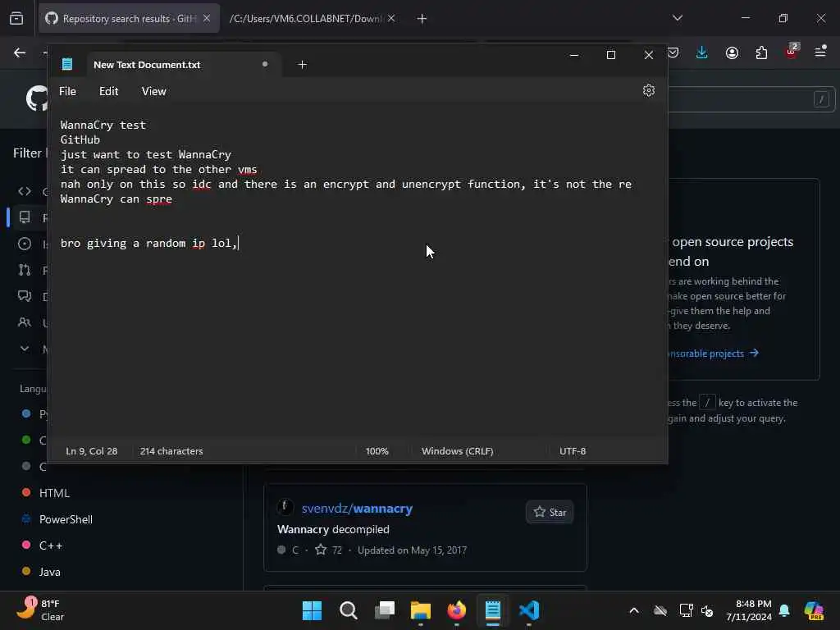
Task: Click the Ln 9, Col 28 status bar entry
Action: coord(92,451)
